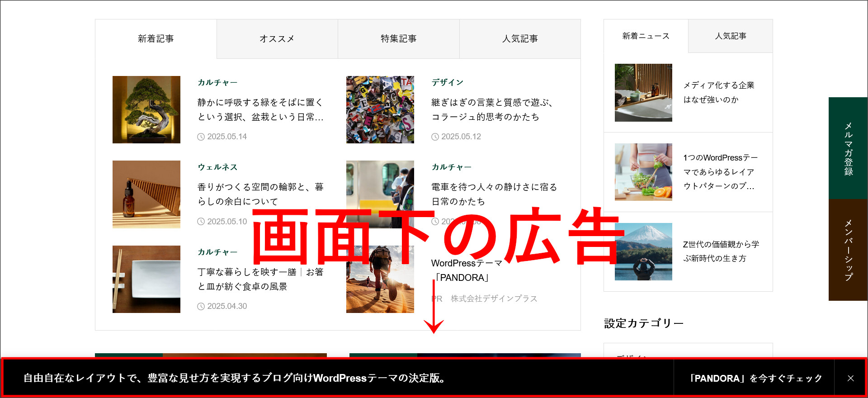Select the 新着記事 tab

[x=156, y=39]
